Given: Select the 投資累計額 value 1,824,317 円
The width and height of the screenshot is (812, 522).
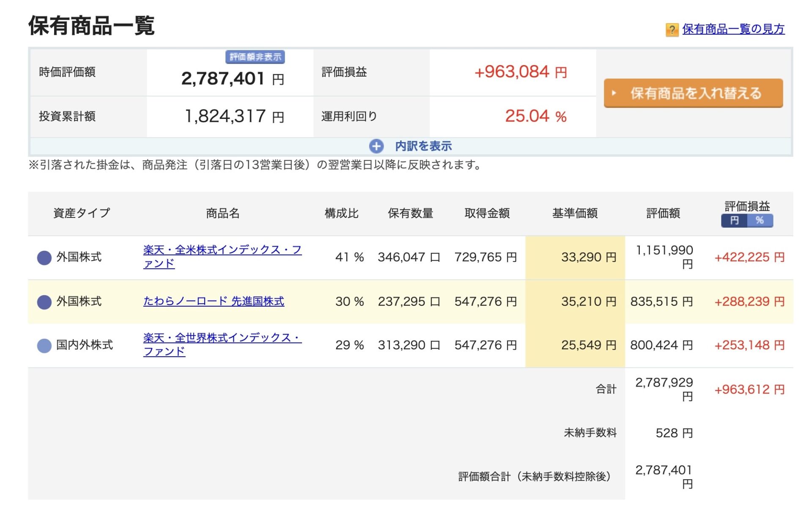Looking at the screenshot, I should tap(234, 116).
